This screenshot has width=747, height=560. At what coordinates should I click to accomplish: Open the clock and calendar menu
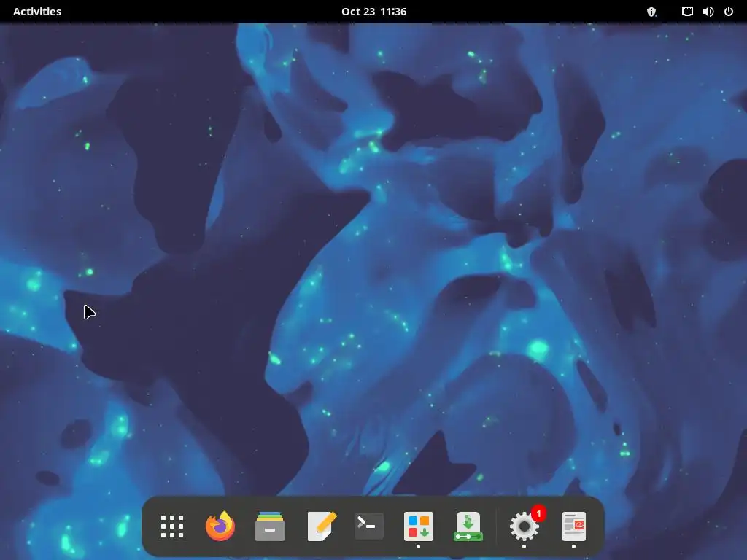373,12
